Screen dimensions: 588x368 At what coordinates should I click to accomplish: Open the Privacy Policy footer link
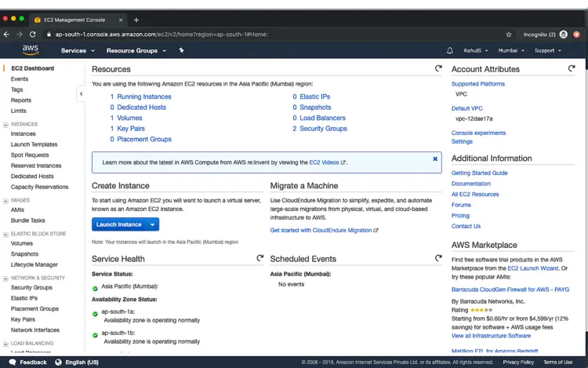point(518,362)
